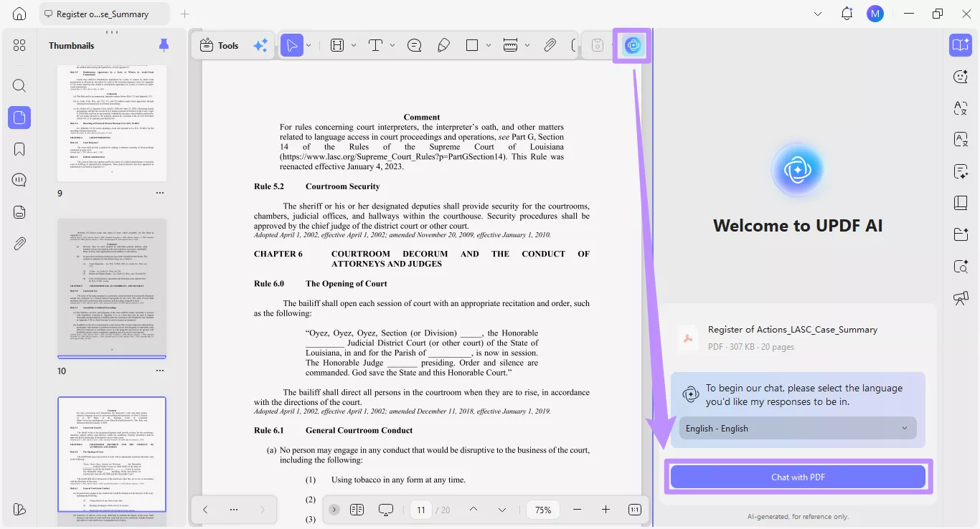Open a new tab with the plus button
Image resolution: width=980 pixels, height=529 pixels.
click(183, 13)
